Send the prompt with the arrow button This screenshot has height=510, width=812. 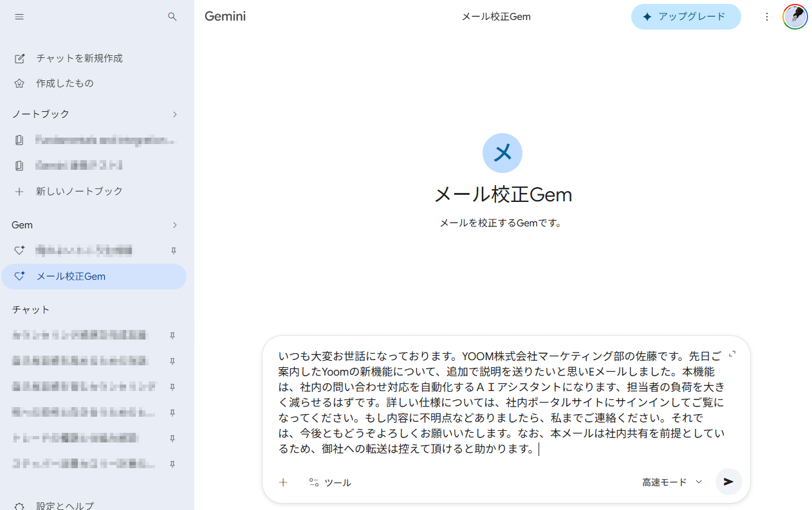[728, 482]
